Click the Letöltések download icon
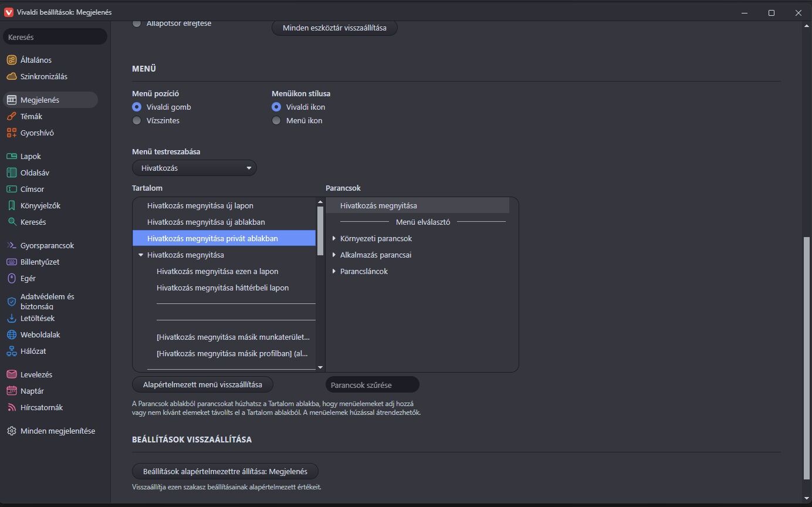Image resolution: width=812 pixels, height=507 pixels. pyautogui.click(x=11, y=318)
